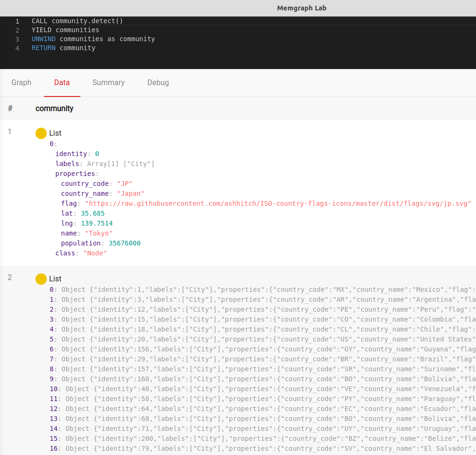Expand the Mexico object entry 0

263,290
